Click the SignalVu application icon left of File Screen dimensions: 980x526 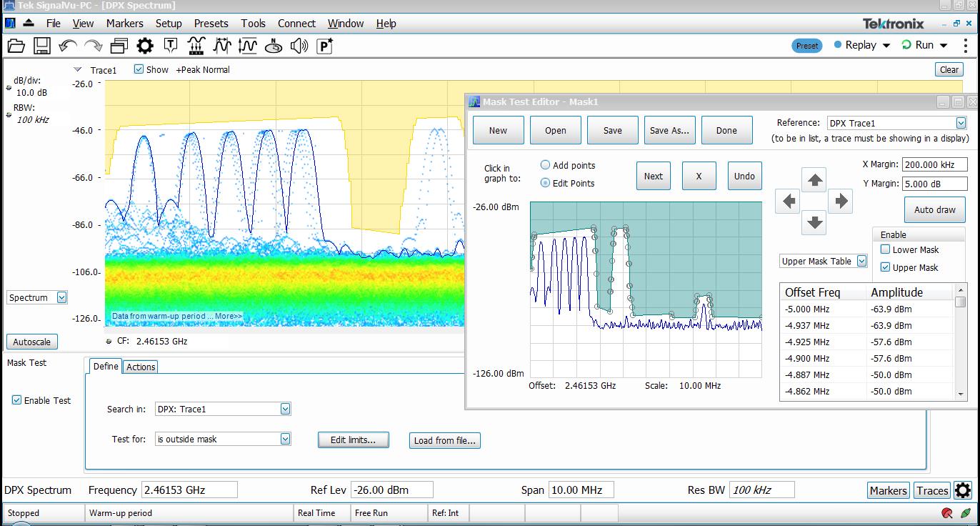pyautogui.click(x=10, y=23)
